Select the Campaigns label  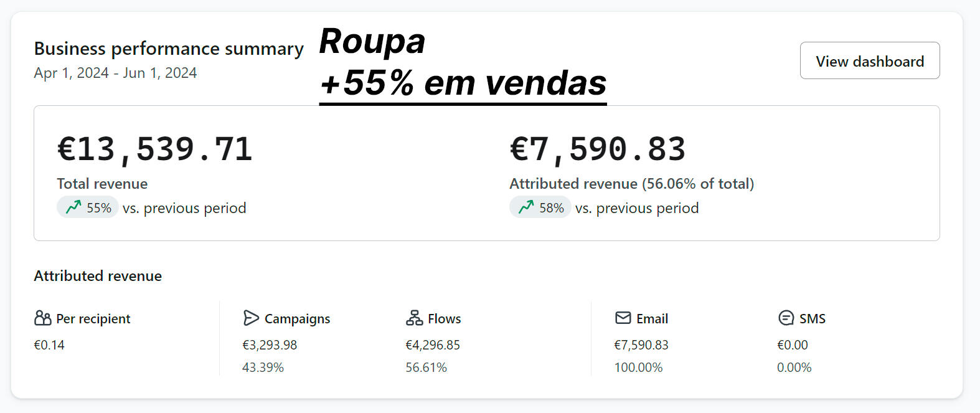pyautogui.click(x=297, y=319)
